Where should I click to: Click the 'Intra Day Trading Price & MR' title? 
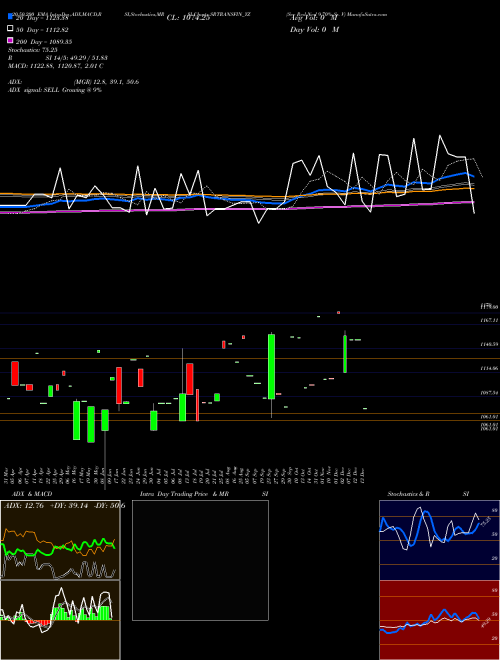pyautogui.click(x=184, y=494)
